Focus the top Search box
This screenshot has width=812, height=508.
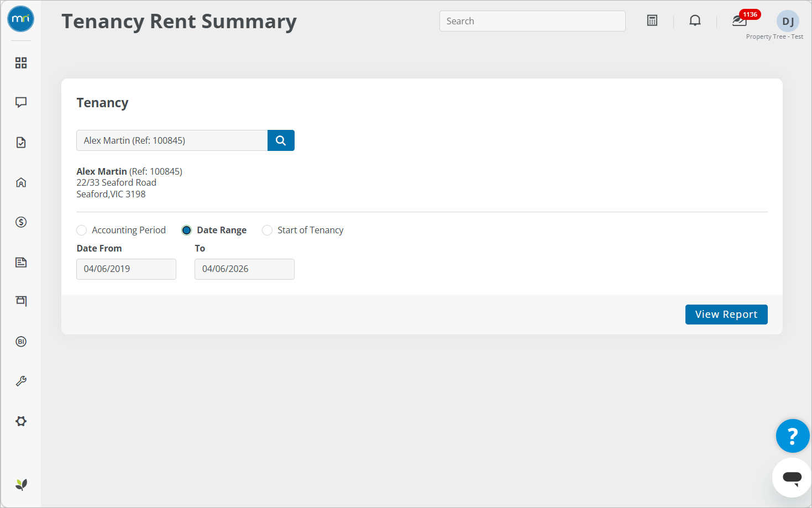pos(532,21)
